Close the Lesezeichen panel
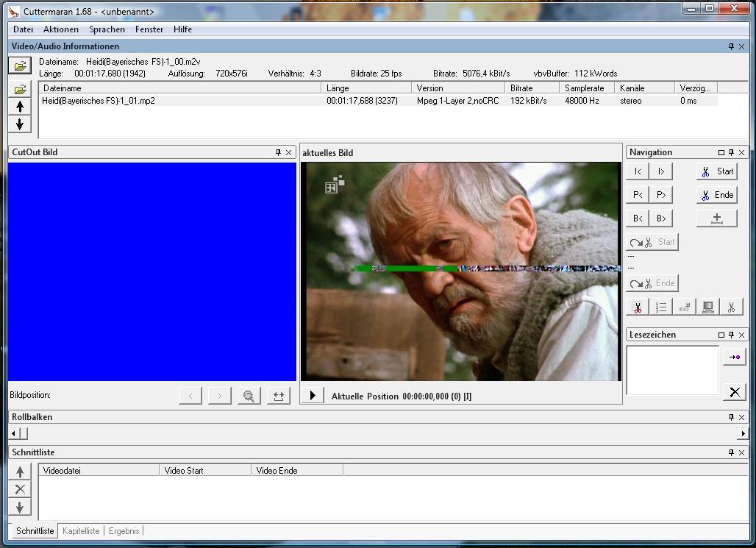Screen dimensions: 756x548 [742, 335]
